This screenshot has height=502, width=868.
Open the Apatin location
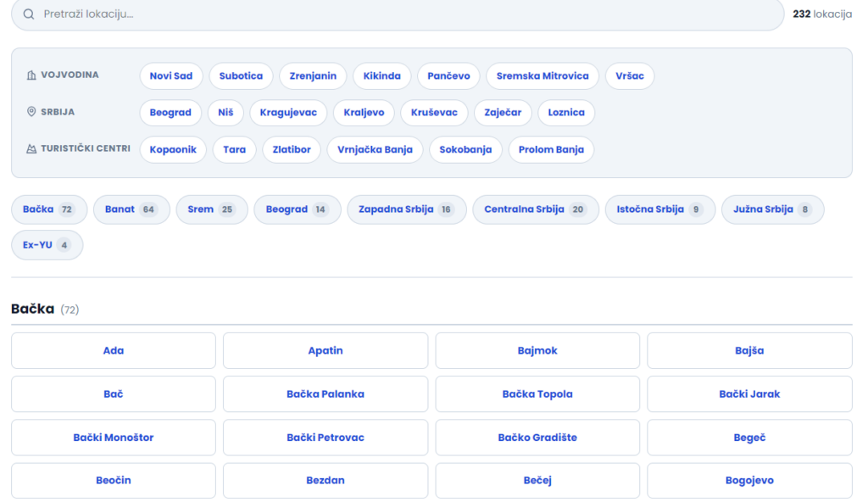(325, 351)
